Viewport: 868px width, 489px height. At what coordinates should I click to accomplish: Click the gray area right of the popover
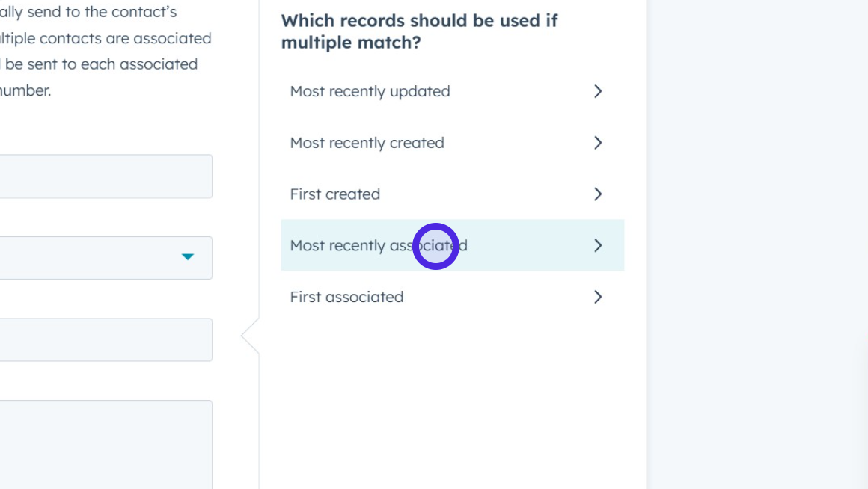[x=756, y=247]
